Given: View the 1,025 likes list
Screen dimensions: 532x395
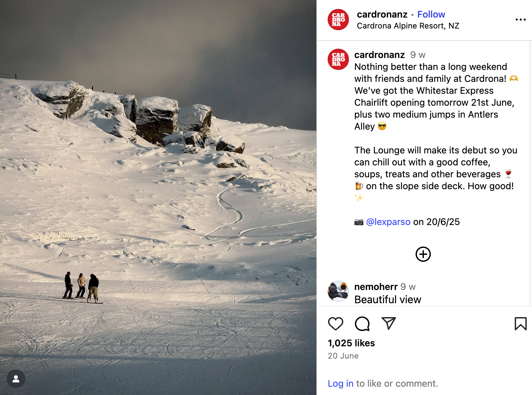Looking at the screenshot, I should click(x=351, y=343).
